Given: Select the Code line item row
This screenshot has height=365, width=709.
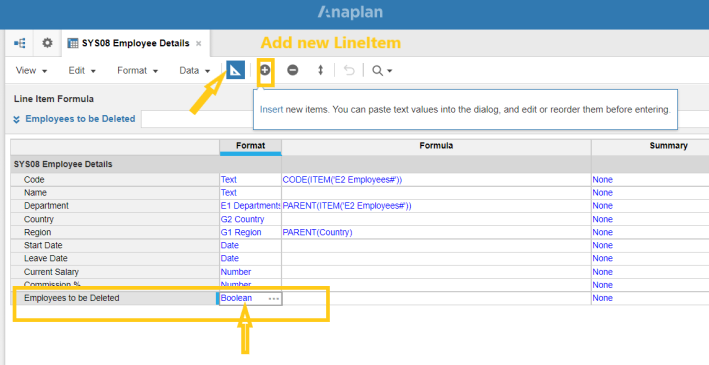Looking at the screenshot, I should click(115, 180).
